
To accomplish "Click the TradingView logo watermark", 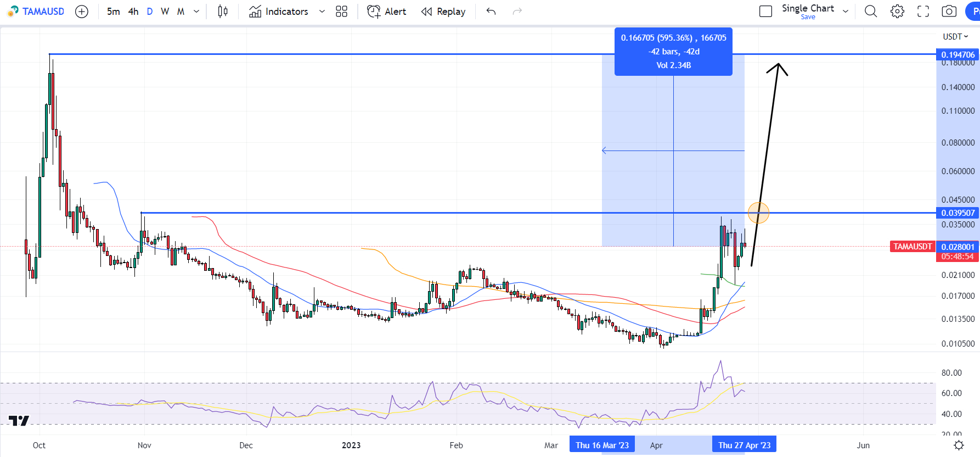I will tap(19, 421).
